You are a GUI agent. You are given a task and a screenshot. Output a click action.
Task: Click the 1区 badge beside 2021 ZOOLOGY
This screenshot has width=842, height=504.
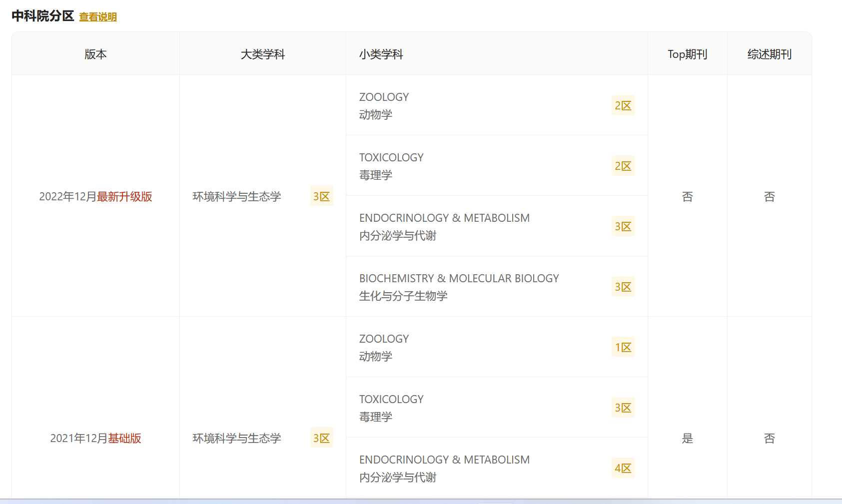(x=623, y=347)
